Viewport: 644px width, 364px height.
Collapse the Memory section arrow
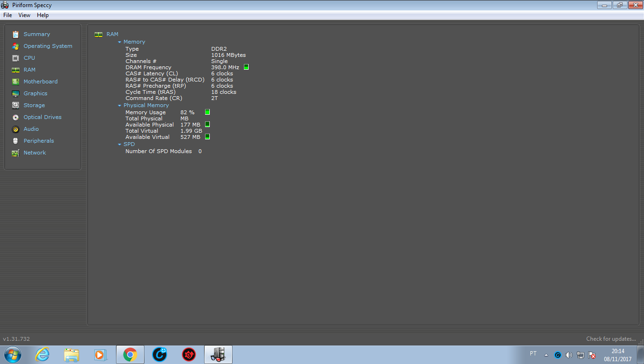tap(120, 42)
